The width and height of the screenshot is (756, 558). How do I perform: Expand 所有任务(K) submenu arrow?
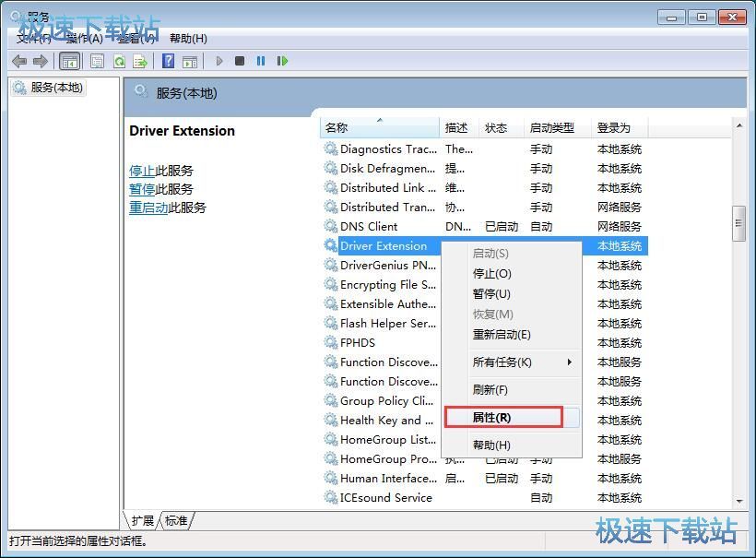pyautogui.click(x=570, y=362)
